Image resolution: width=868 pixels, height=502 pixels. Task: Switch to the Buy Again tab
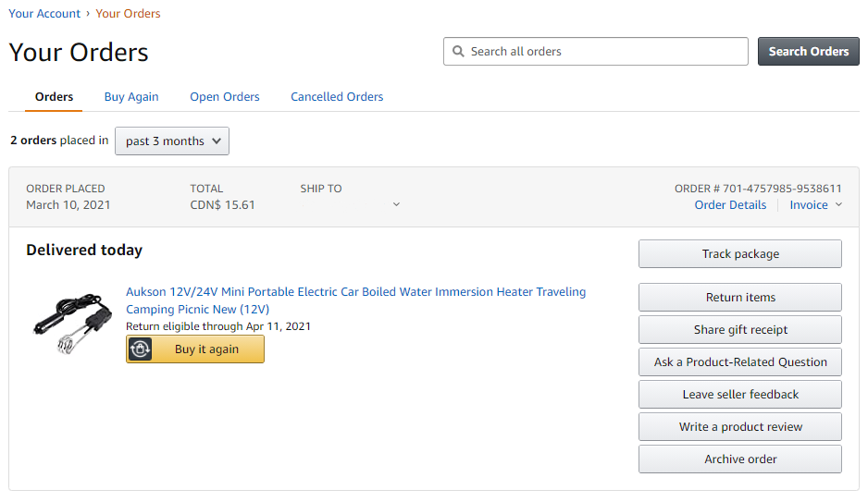pyautogui.click(x=131, y=97)
